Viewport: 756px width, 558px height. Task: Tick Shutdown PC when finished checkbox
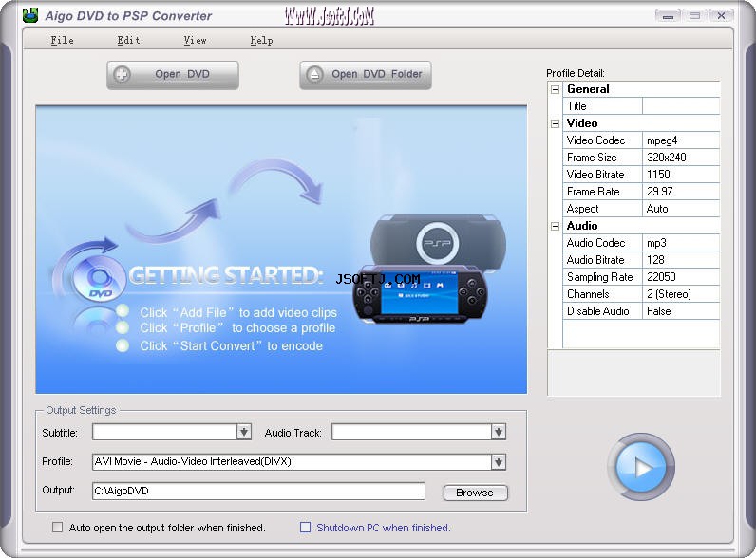305,528
